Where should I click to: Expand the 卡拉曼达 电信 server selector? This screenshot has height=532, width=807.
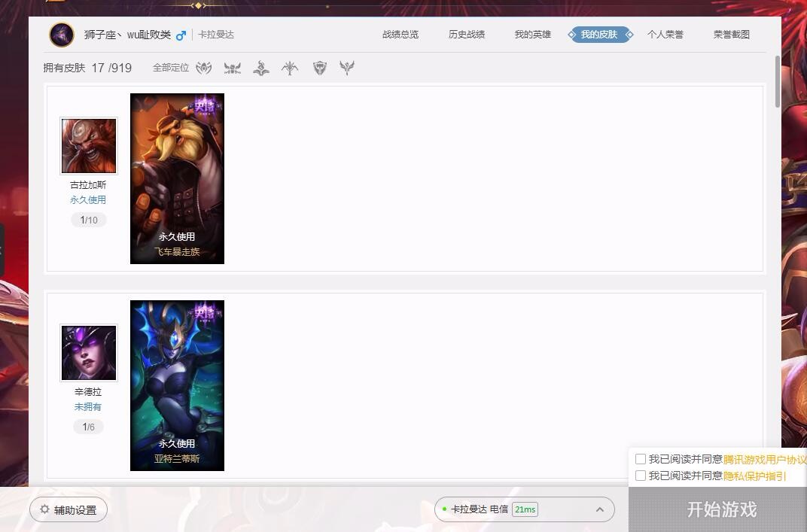pos(525,509)
